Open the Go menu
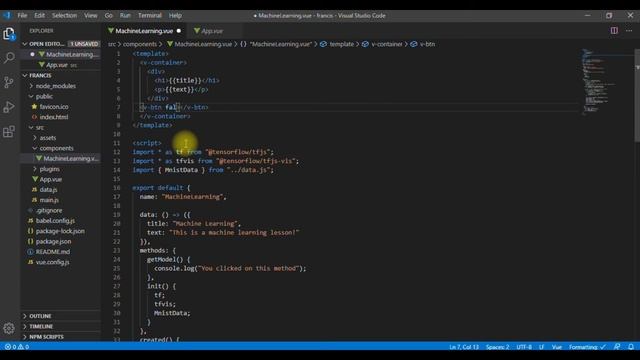The height and width of the screenshot is (360, 640). [x=109, y=16]
